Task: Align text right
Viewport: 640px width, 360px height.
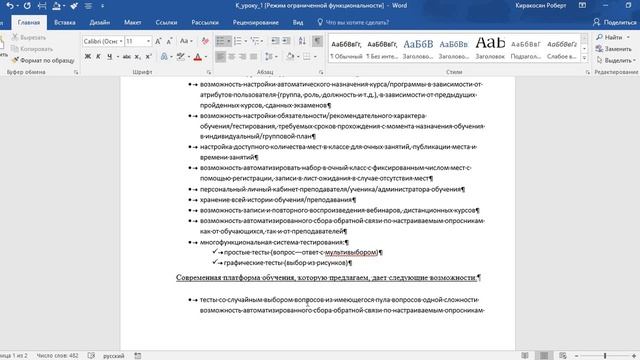Action: pyautogui.click(x=242, y=56)
